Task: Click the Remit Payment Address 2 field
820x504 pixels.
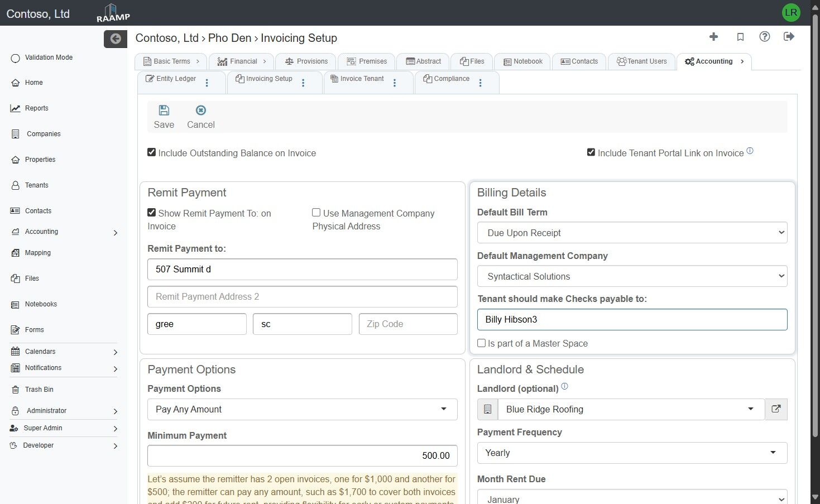Action: point(302,296)
